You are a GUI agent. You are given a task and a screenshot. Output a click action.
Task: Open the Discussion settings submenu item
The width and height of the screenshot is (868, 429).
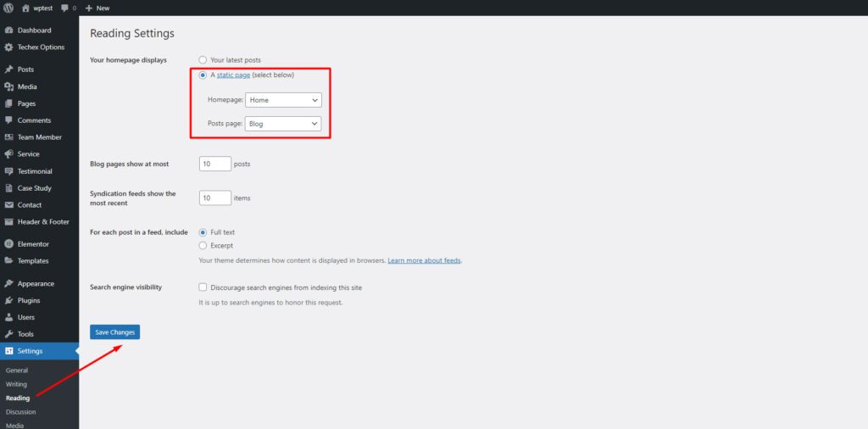tap(20, 412)
